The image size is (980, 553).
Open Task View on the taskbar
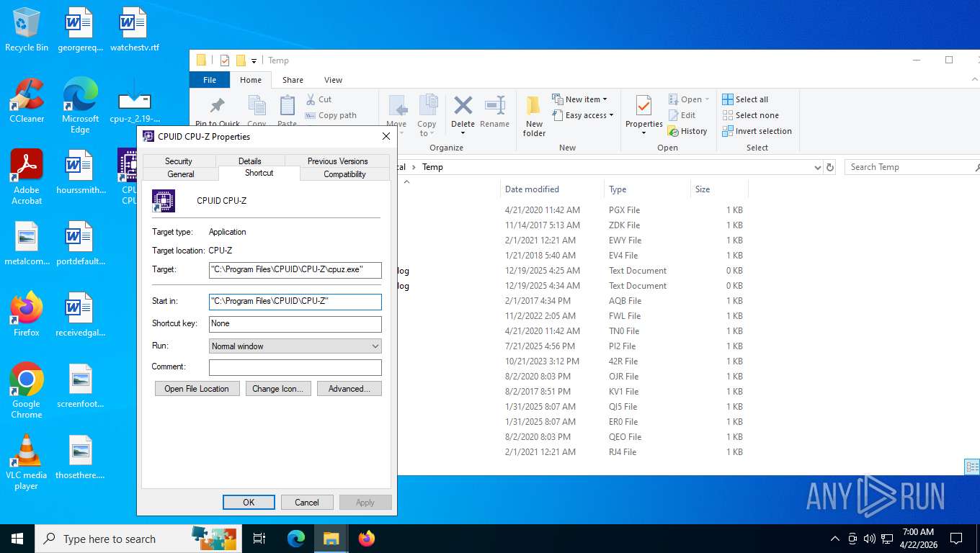pyautogui.click(x=259, y=539)
